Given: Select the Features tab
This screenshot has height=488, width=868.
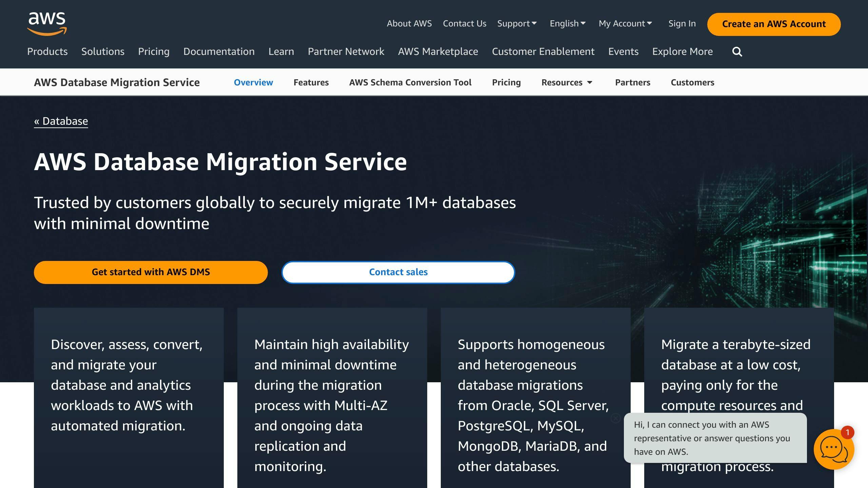Looking at the screenshot, I should pyautogui.click(x=311, y=82).
